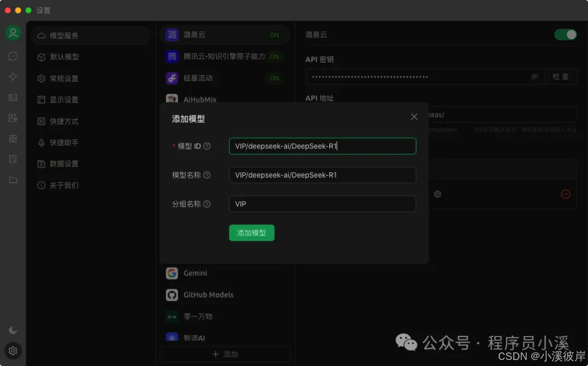Open 常规设置 settings section
The width and height of the screenshot is (588, 366).
pos(91,78)
